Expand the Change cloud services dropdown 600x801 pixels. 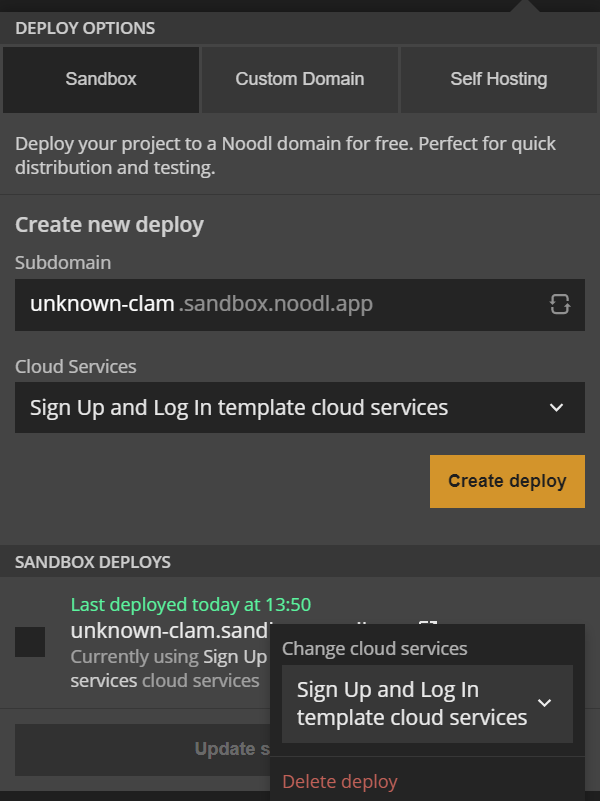[427, 703]
